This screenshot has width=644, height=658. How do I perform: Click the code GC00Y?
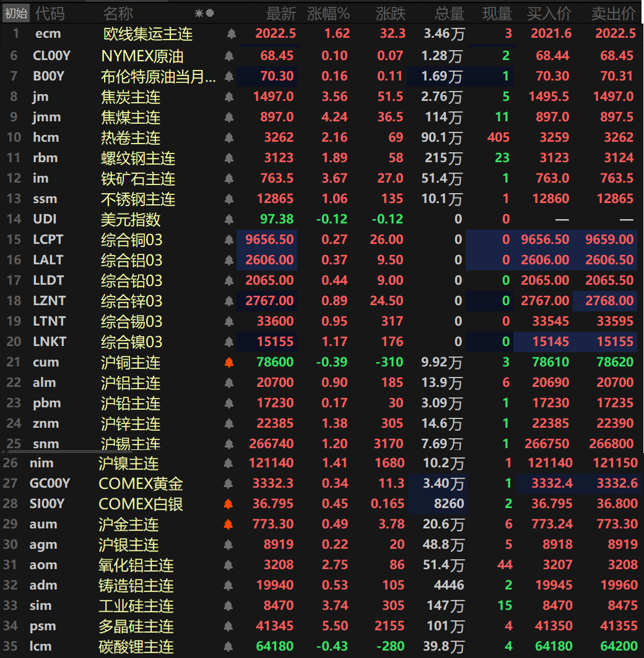tap(50, 483)
